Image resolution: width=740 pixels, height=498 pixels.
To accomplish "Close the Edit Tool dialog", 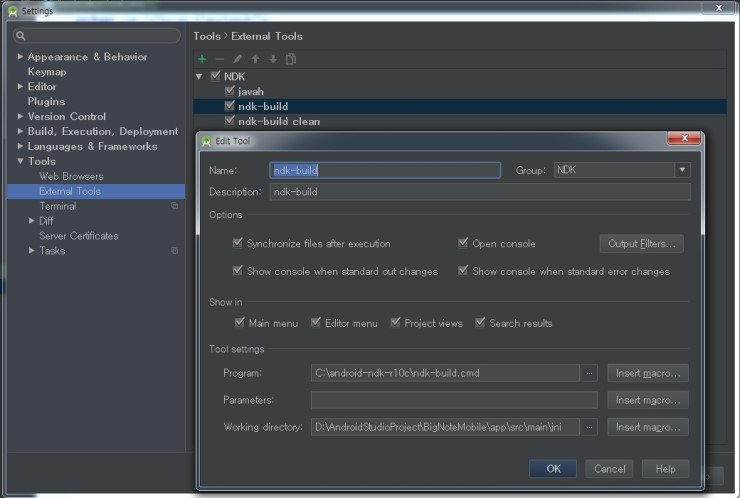I will (x=684, y=138).
